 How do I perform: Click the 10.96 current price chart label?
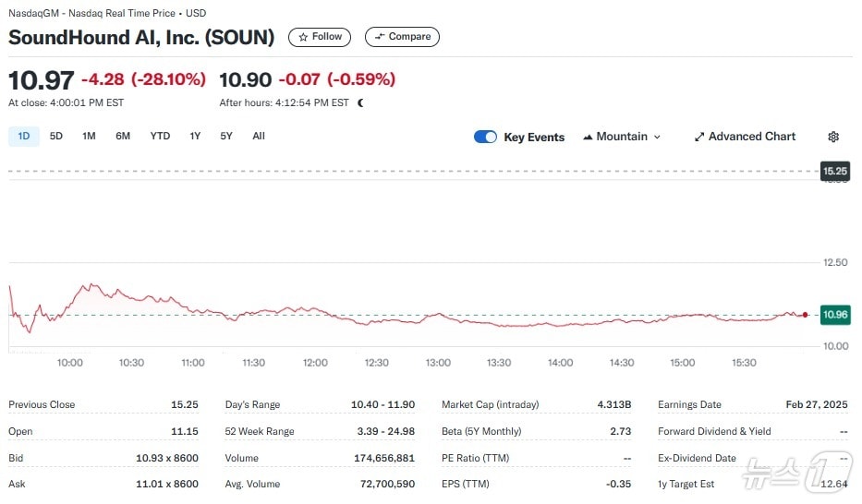835,315
